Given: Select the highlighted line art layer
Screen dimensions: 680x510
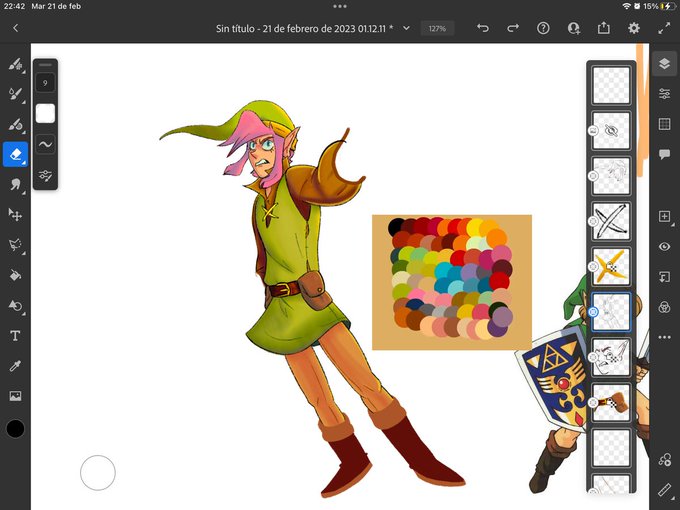Looking at the screenshot, I should (x=611, y=312).
